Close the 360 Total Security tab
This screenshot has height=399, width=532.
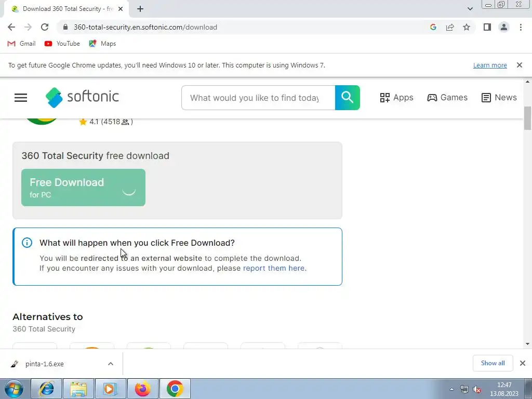[x=121, y=9]
